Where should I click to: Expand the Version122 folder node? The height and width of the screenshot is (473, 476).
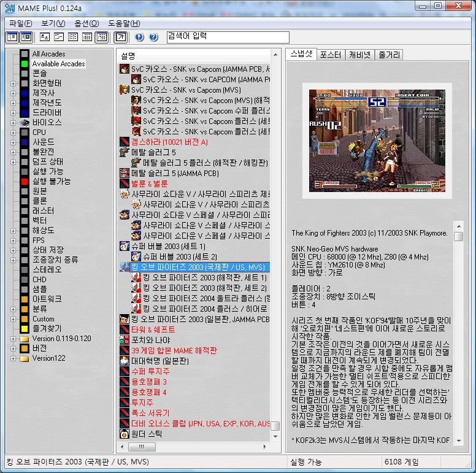(13, 358)
